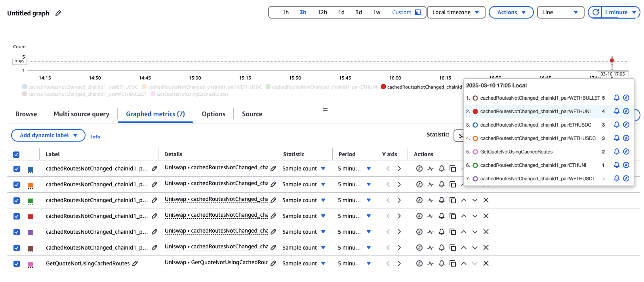Open the Source tab
Screen dimensions: 644x282
(252, 114)
